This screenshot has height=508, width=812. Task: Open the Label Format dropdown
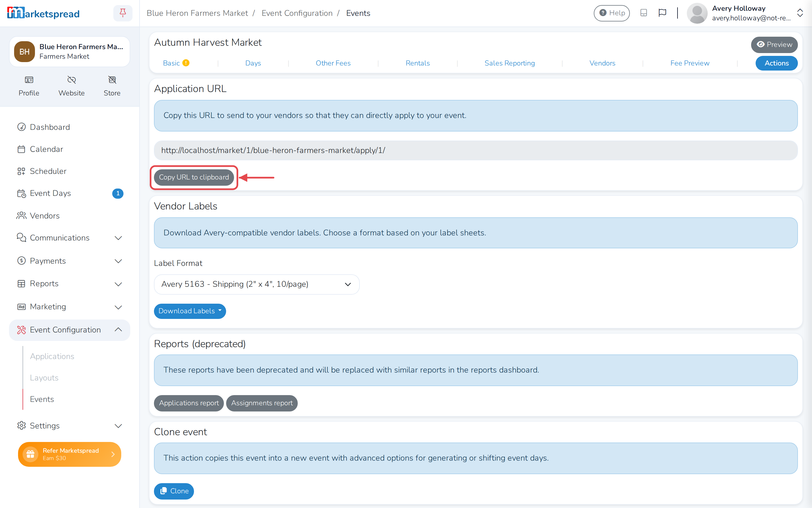click(x=257, y=284)
